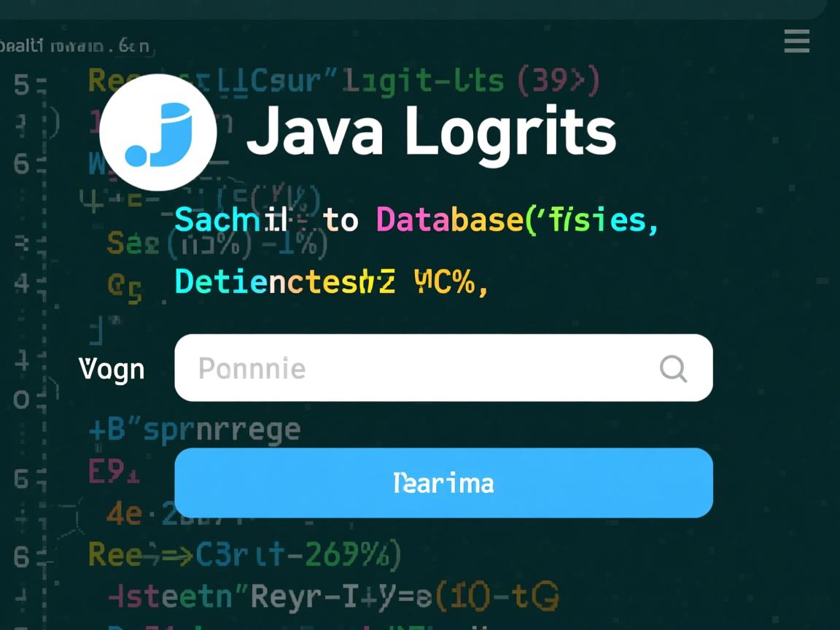
Task: Click the Java Logrits circular logo icon
Action: click(x=158, y=132)
